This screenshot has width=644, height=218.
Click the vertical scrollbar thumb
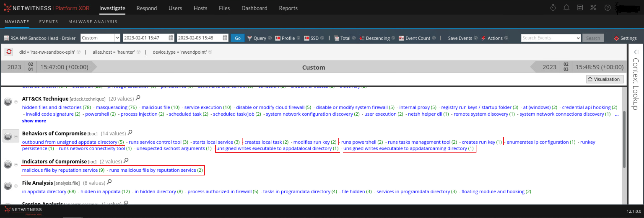click(624, 140)
